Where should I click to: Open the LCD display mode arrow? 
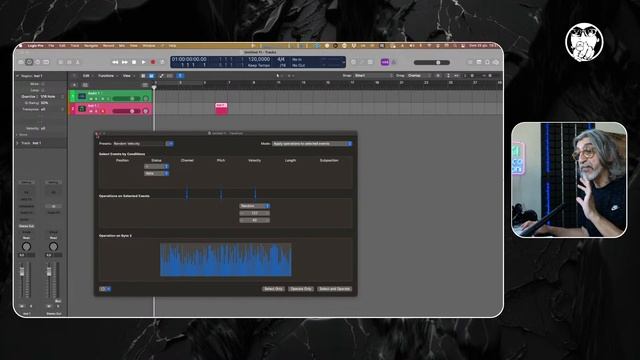pyautogui.click(x=343, y=62)
